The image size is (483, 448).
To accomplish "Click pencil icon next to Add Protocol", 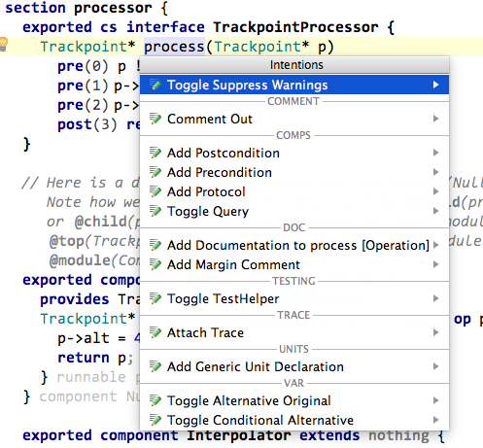I will (155, 191).
